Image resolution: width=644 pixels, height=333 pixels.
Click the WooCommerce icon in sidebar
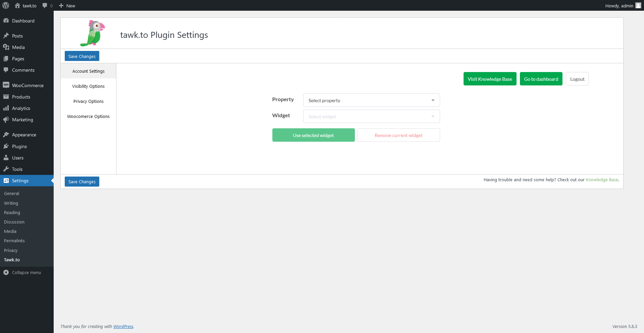pos(6,85)
